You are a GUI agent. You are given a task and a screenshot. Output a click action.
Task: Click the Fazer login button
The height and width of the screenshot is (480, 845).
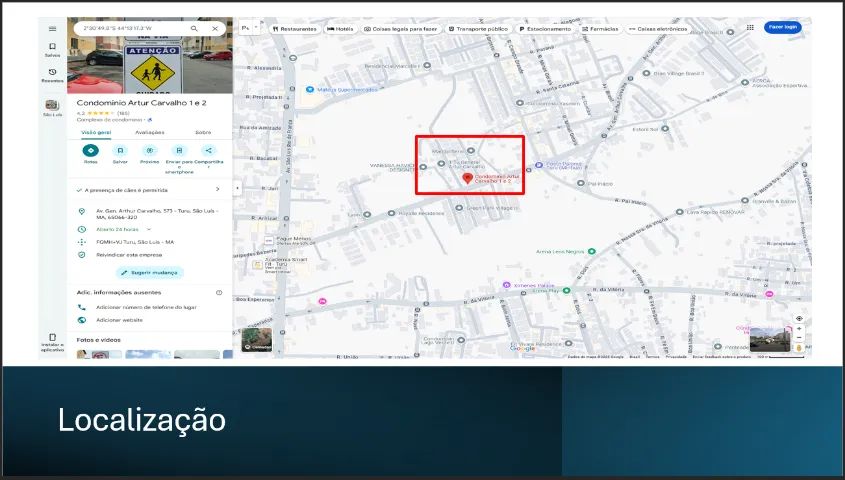point(782,28)
